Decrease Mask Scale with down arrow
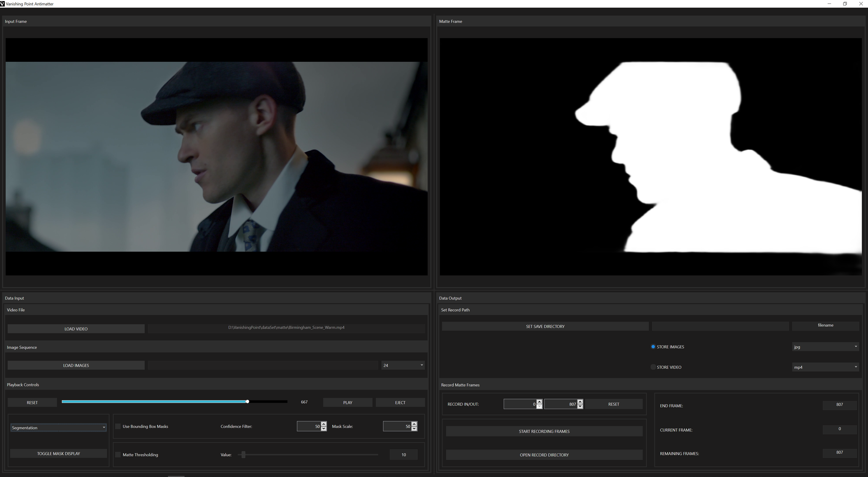 tap(414, 429)
